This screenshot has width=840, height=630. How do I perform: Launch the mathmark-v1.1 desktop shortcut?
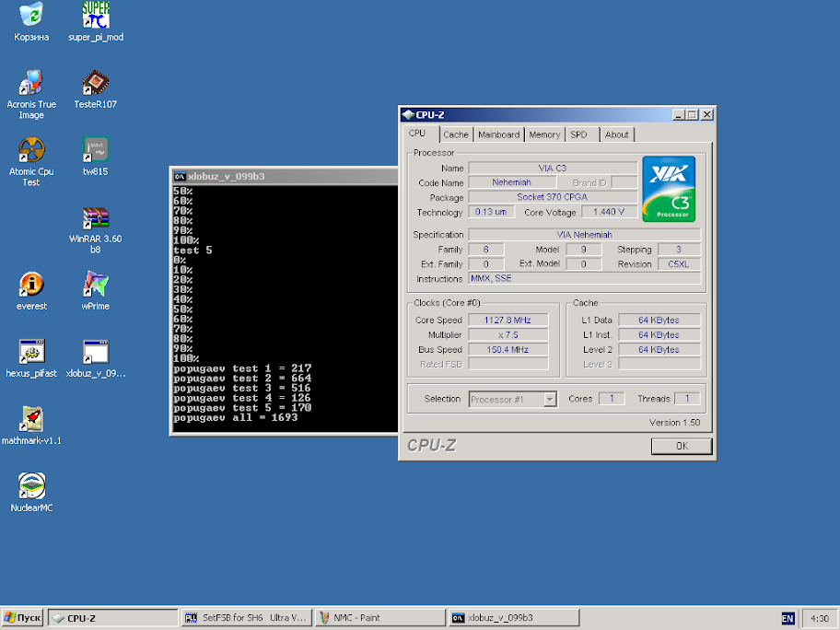click(x=31, y=419)
